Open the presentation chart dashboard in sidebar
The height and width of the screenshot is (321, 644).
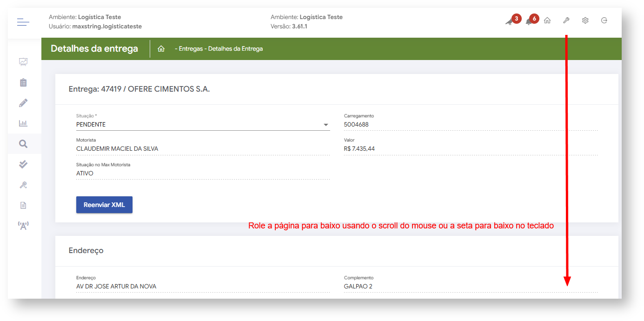23,61
